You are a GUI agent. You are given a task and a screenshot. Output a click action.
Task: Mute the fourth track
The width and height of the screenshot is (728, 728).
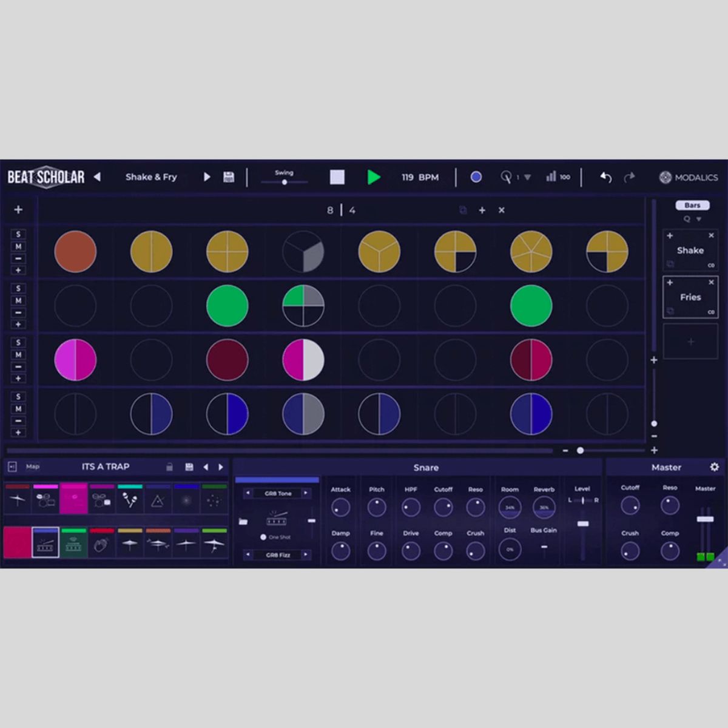[18, 409]
